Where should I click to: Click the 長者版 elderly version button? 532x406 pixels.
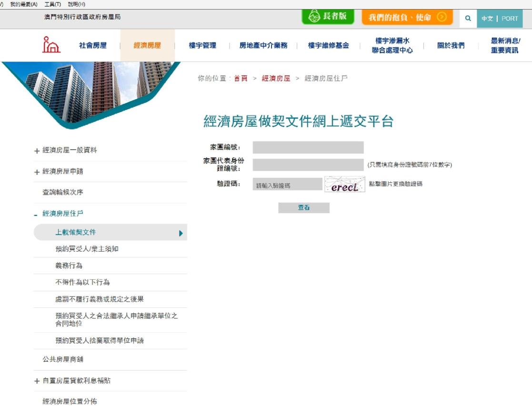point(328,17)
